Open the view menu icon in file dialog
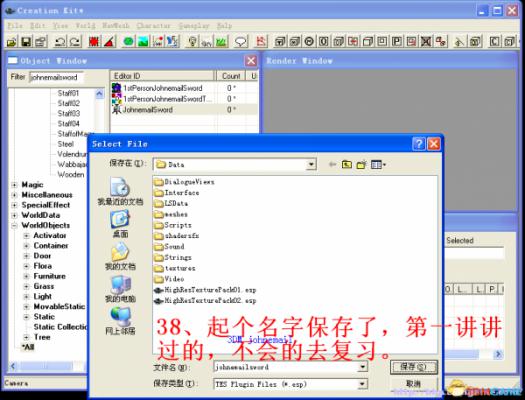 tap(378, 164)
